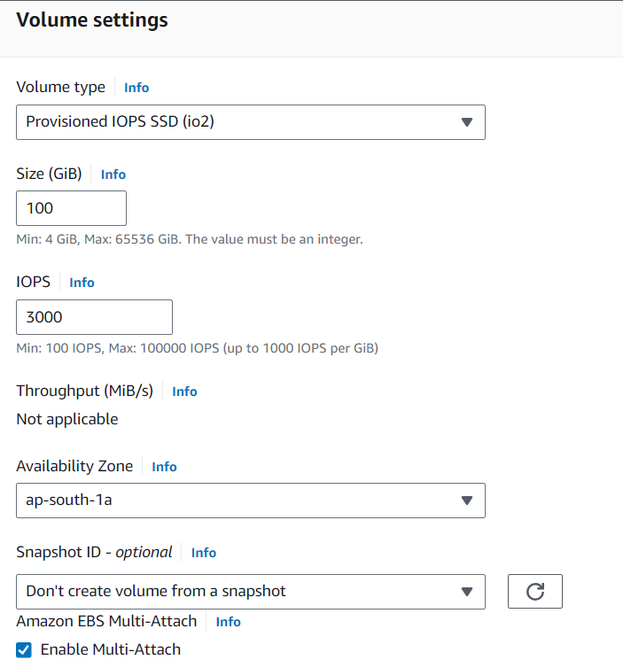This screenshot has width=623, height=660.
Task: Open Info next to Volume type
Action: (x=137, y=88)
